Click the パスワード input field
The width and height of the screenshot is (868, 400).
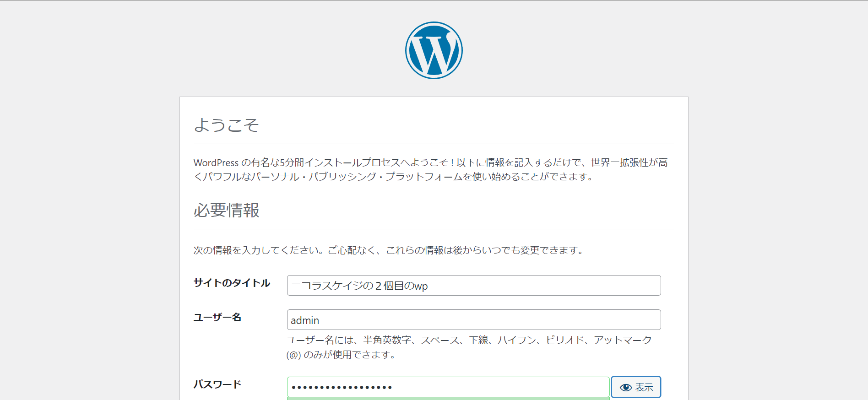(x=448, y=387)
